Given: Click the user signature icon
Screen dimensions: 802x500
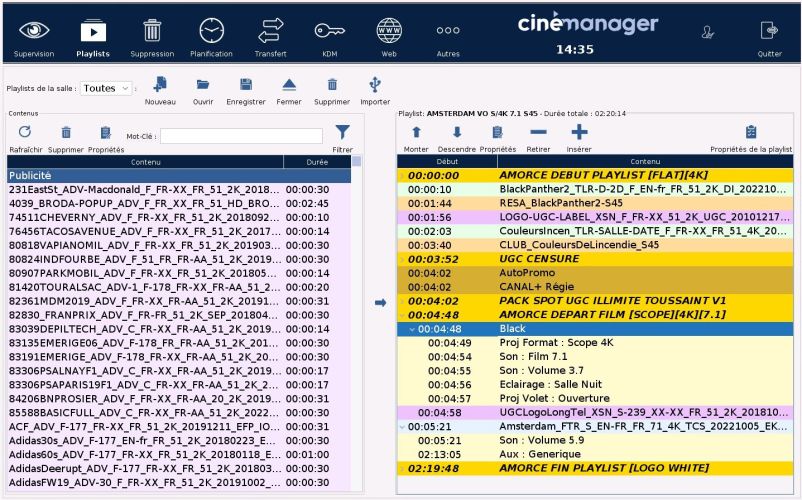Looking at the screenshot, I should click(x=708, y=32).
